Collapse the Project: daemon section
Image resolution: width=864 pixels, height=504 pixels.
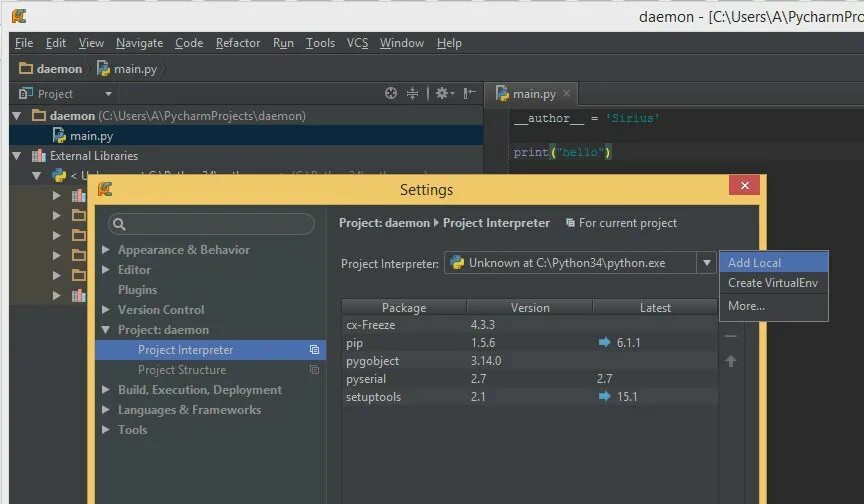tap(106, 330)
